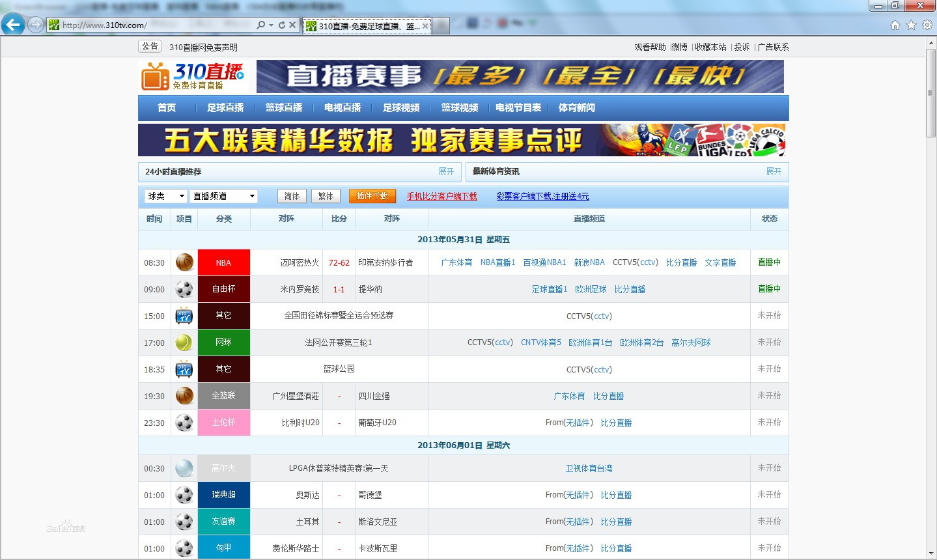Click score 72-62 in NBA row
Screen dimensions: 937x560
(x=339, y=263)
